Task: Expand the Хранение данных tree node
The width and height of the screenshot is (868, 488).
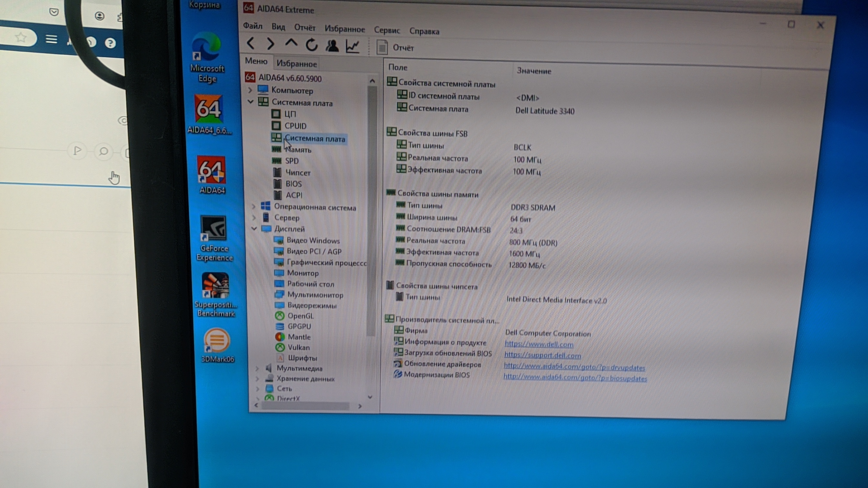Action: [257, 378]
